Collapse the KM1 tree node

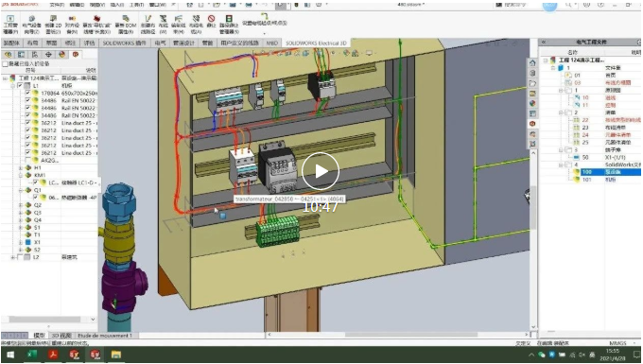click(21, 175)
